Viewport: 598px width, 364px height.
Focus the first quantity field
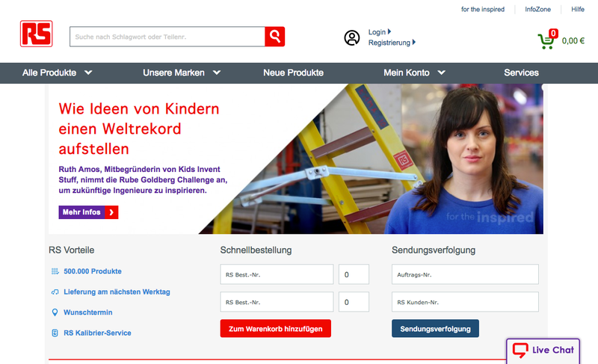click(354, 274)
